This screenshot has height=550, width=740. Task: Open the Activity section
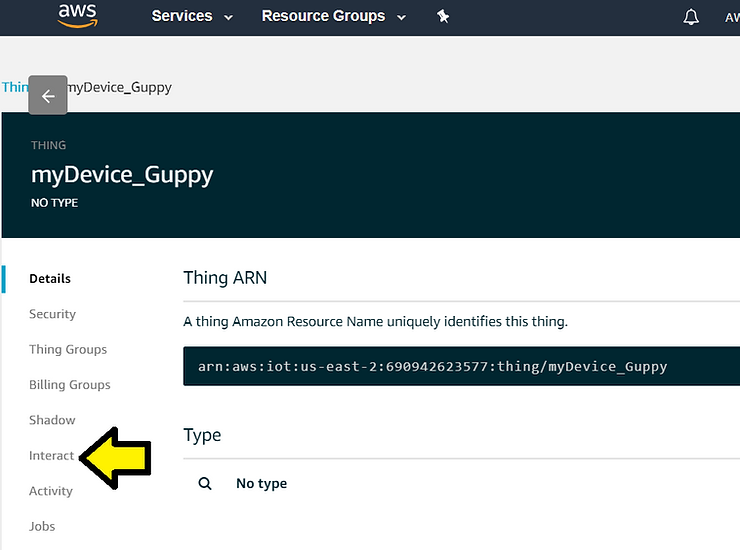pyautogui.click(x=51, y=491)
